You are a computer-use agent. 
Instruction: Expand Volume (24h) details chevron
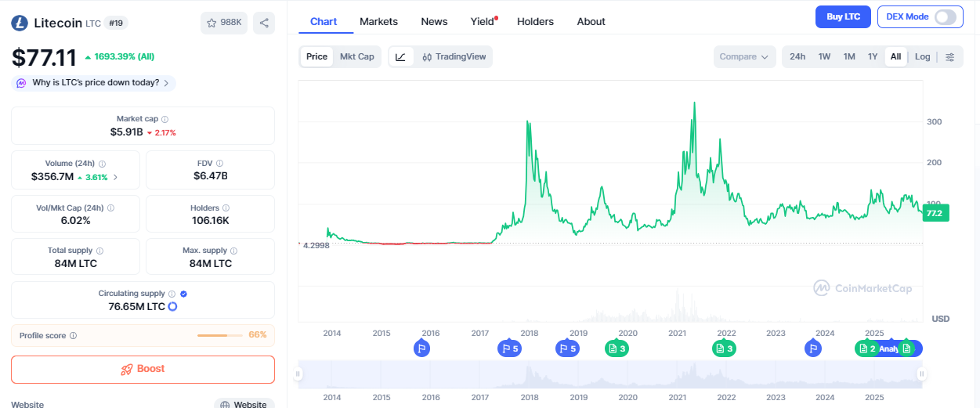[116, 177]
